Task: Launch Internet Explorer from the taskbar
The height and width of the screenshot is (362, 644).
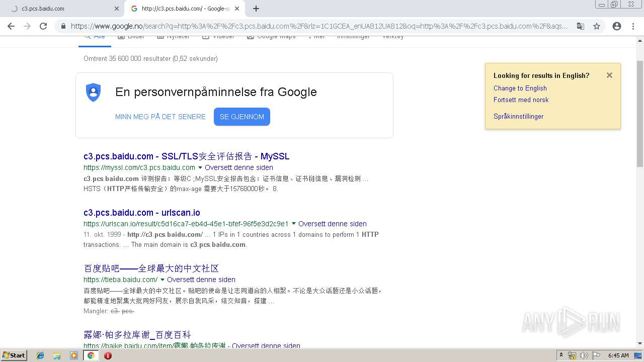Action: 40,355
